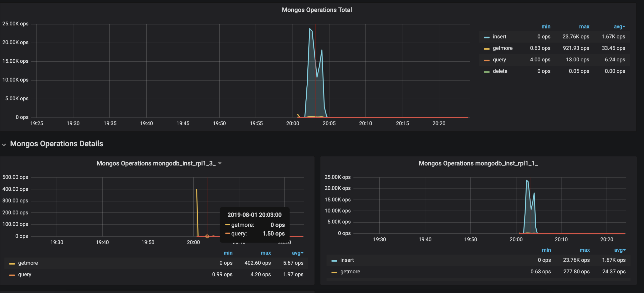Open the mongodb_inst_rpl1_3_ panel title dropdown
Viewport: 644px width, 293px height.
coord(220,163)
